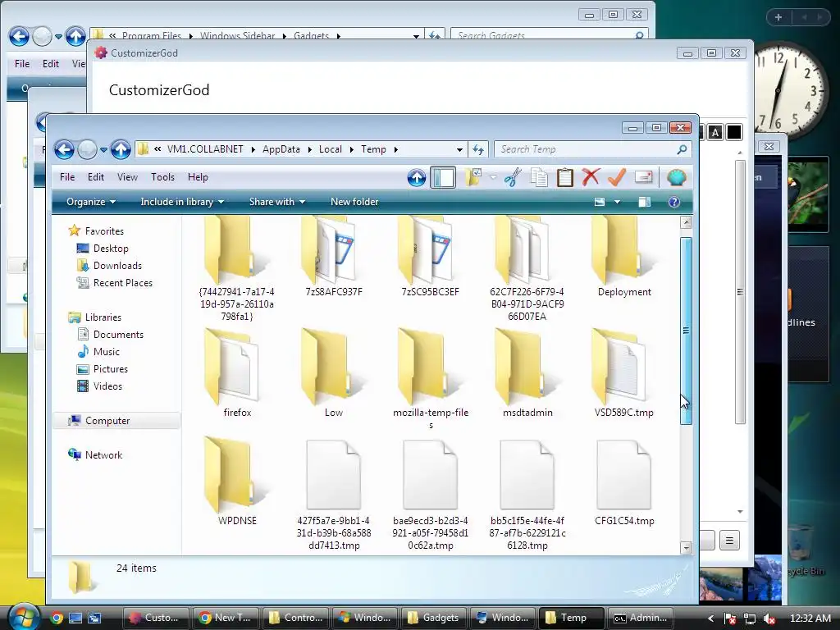840x630 pixels.
Task: Select the firefox folder
Action: click(237, 373)
